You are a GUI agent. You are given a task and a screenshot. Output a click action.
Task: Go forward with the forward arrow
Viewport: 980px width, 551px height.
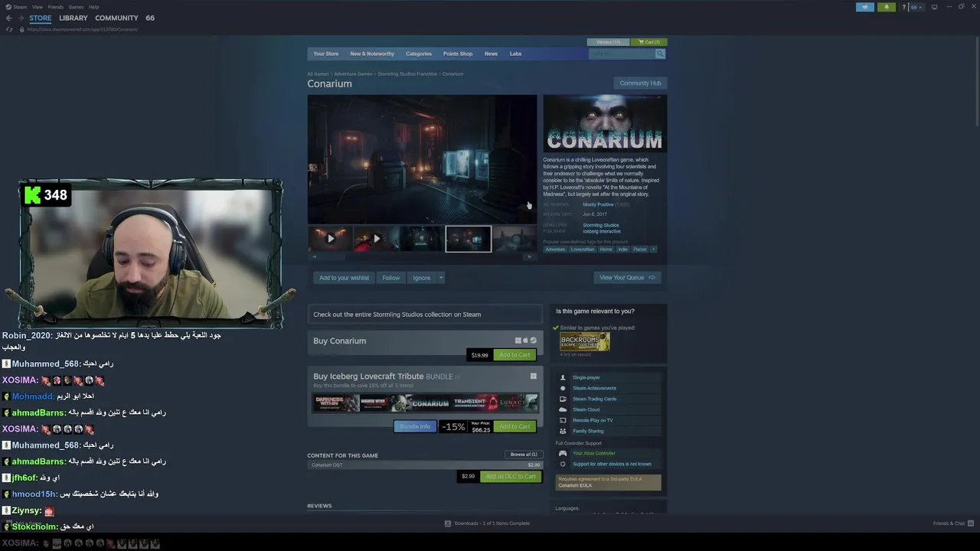pyautogui.click(x=21, y=18)
